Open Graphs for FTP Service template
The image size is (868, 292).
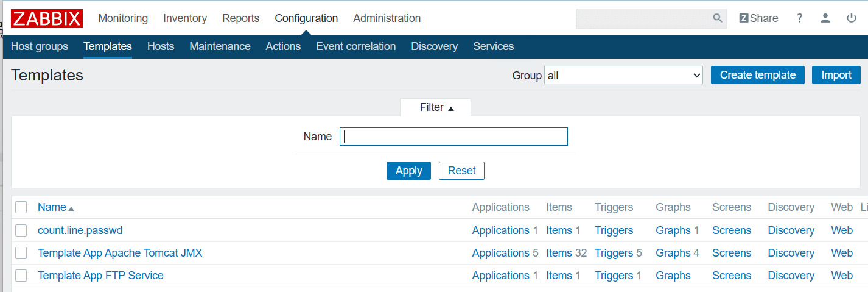coord(673,276)
